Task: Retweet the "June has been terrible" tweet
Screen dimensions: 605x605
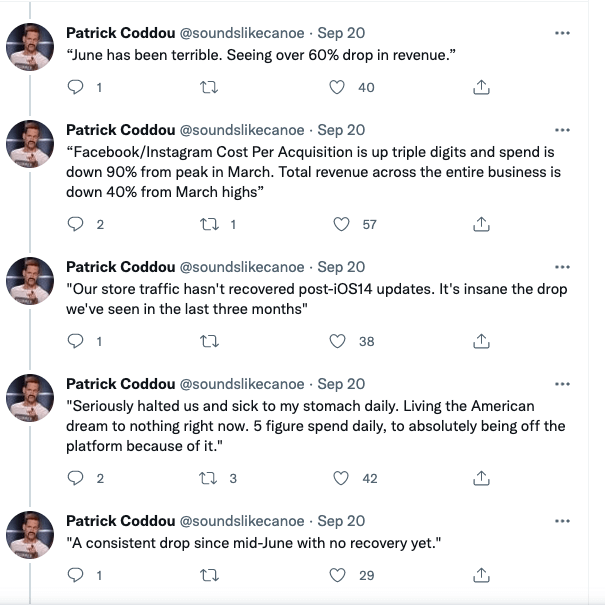Action: click(x=210, y=88)
